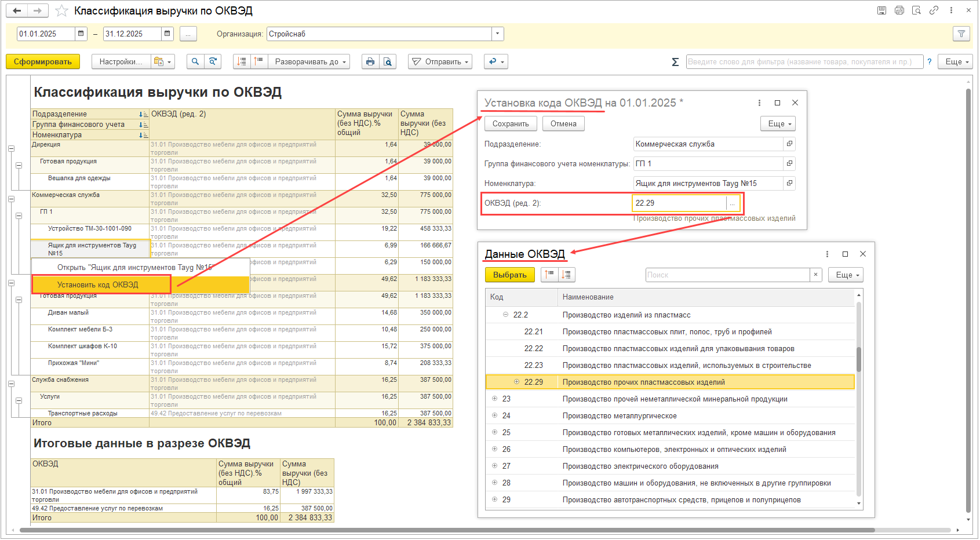This screenshot has height=540, width=980.
Task: Click Сохранить in the OKVED setup dialog
Action: click(511, 123)
